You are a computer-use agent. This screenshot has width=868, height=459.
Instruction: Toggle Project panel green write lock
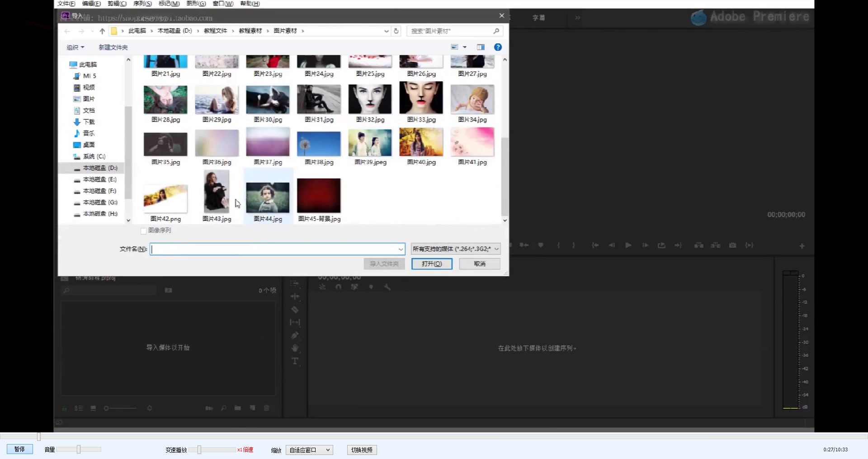pos(65,408)
